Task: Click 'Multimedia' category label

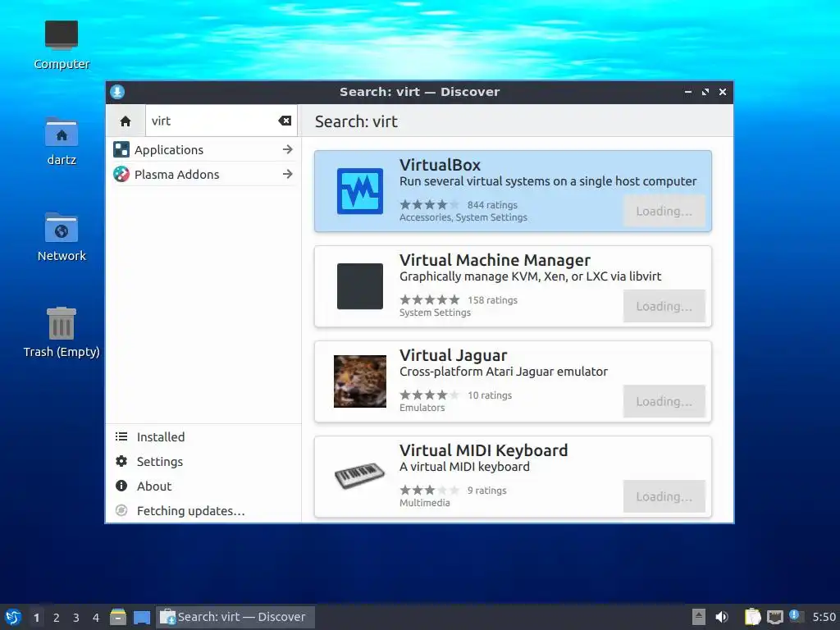Action: [x=425, y=503]
